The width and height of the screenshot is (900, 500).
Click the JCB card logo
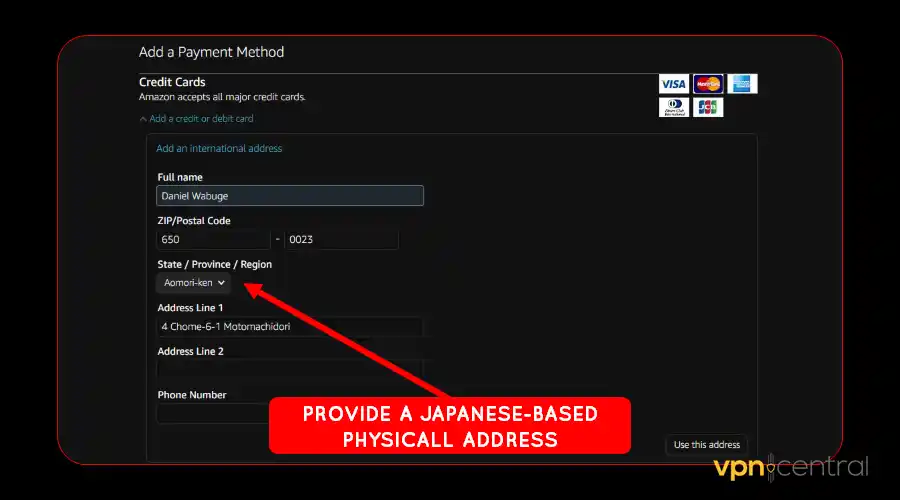(708, 107)
